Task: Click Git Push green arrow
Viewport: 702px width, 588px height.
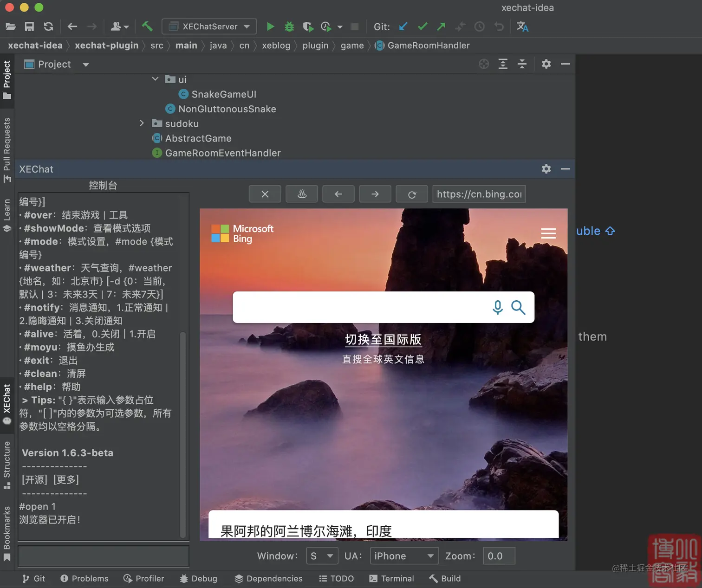Action: (x=441, y=26)
